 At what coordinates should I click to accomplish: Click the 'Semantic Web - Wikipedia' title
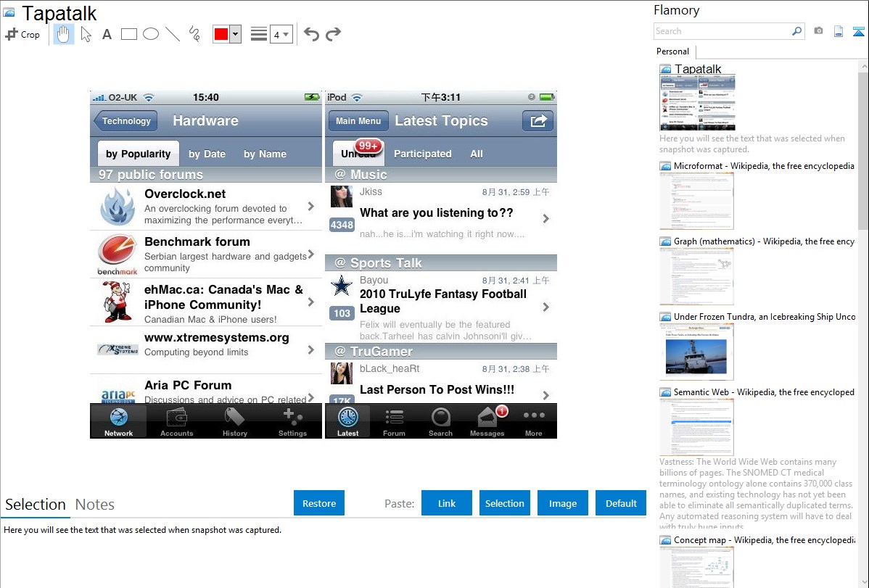pos(764,392)
